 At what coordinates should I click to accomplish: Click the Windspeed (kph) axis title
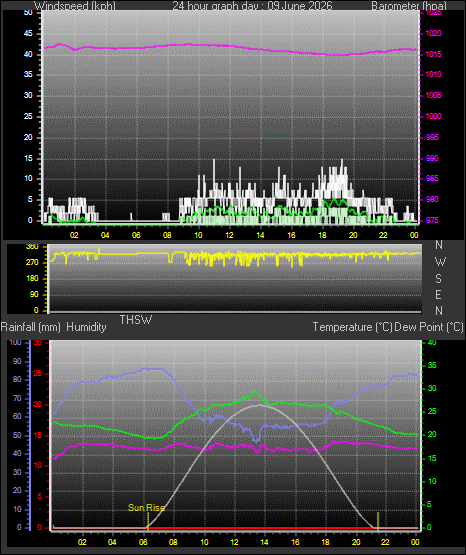pos(75,6)
